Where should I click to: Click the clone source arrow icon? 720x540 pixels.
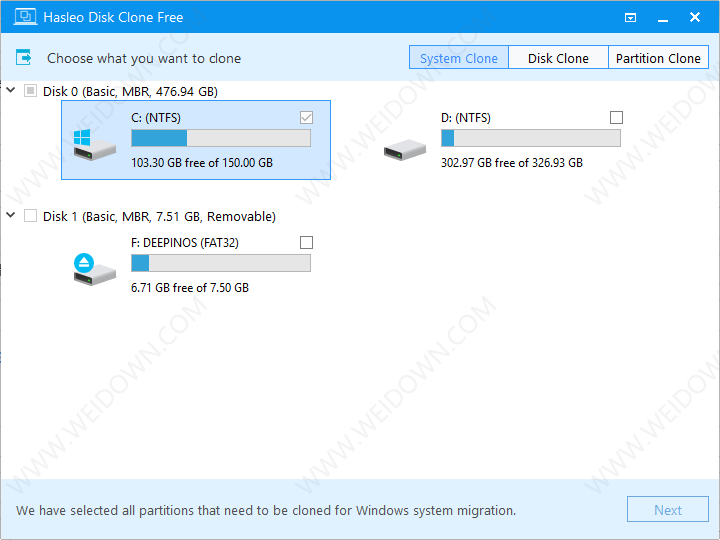[23, 57]
